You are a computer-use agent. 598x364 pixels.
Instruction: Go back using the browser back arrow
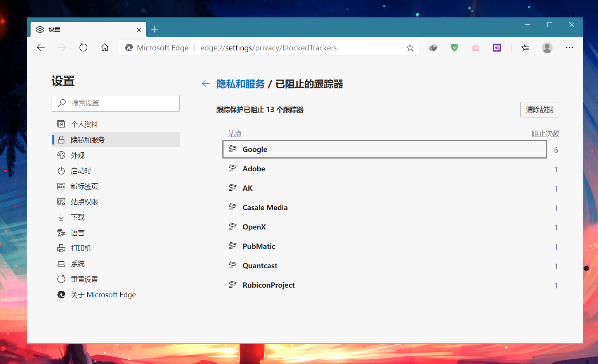coord(41,48)
